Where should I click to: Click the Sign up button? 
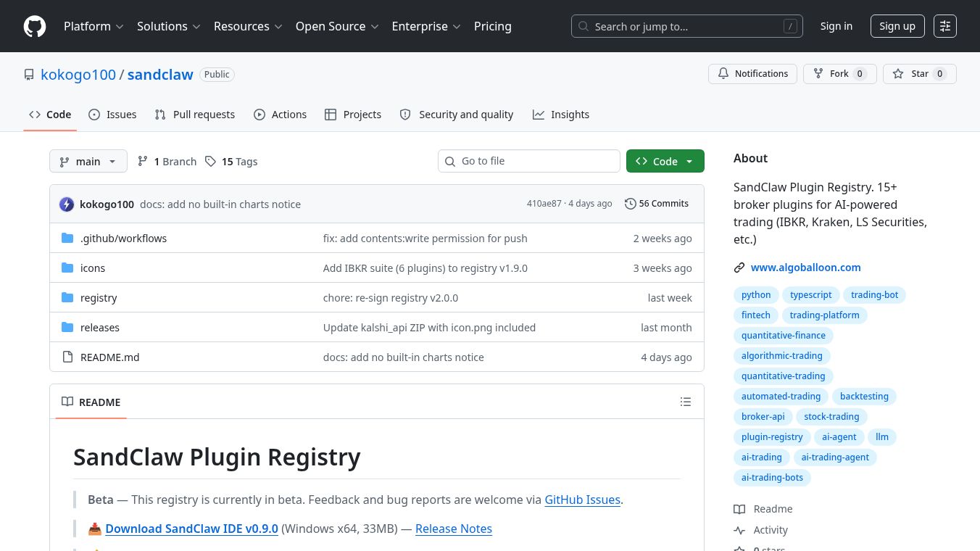[x=897, y=26]
